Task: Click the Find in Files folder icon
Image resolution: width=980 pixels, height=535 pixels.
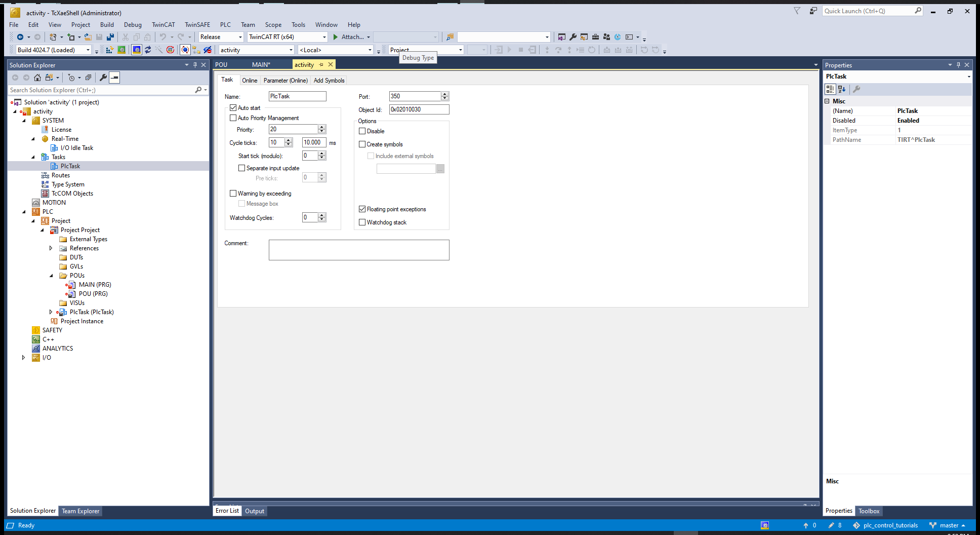Action: [450, 37]
